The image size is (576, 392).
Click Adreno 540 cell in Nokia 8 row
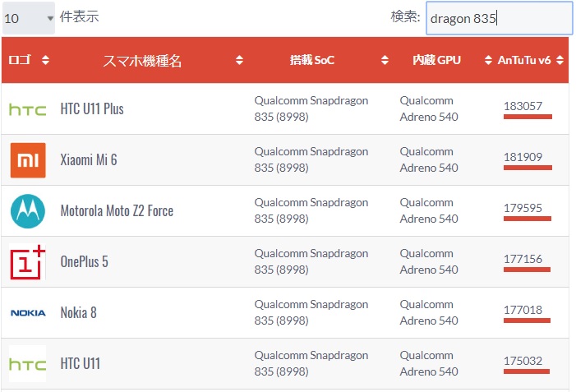click(x=429, y=312)
